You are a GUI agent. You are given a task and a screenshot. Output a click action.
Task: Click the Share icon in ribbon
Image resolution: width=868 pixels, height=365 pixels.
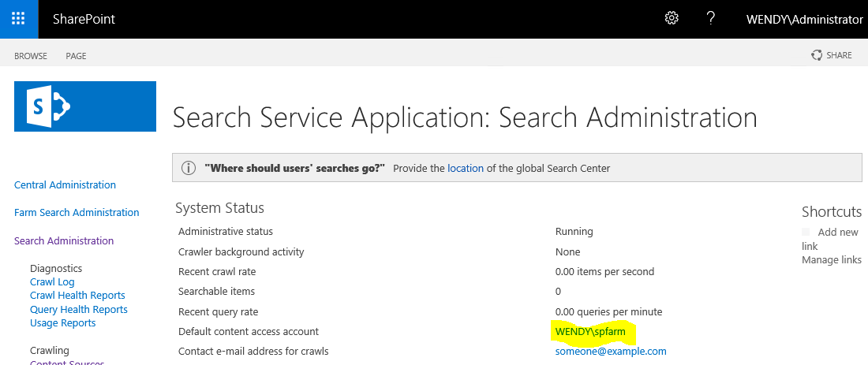817,55
